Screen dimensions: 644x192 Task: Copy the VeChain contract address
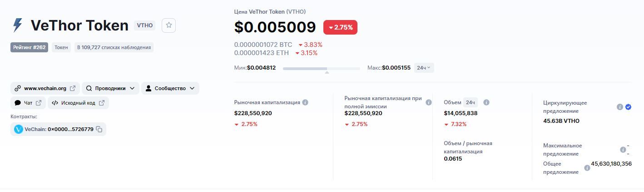click(99, 129)
